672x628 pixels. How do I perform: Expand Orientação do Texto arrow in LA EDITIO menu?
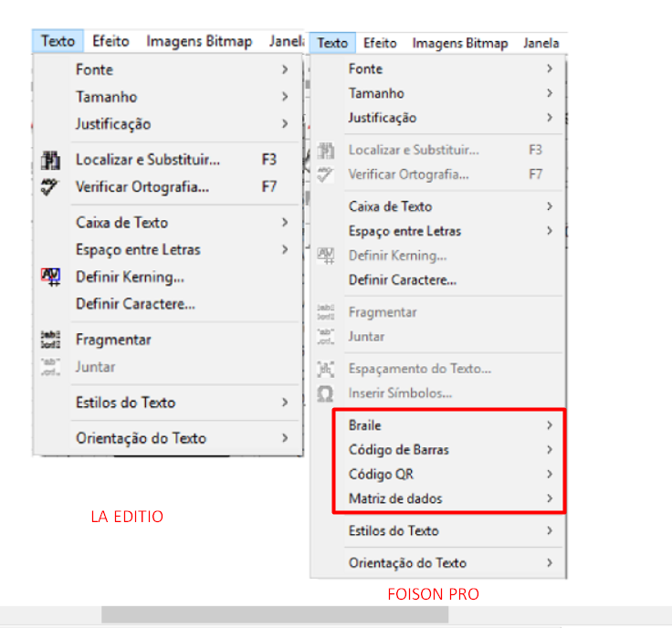pyautogui.click(x=285, y=438)
